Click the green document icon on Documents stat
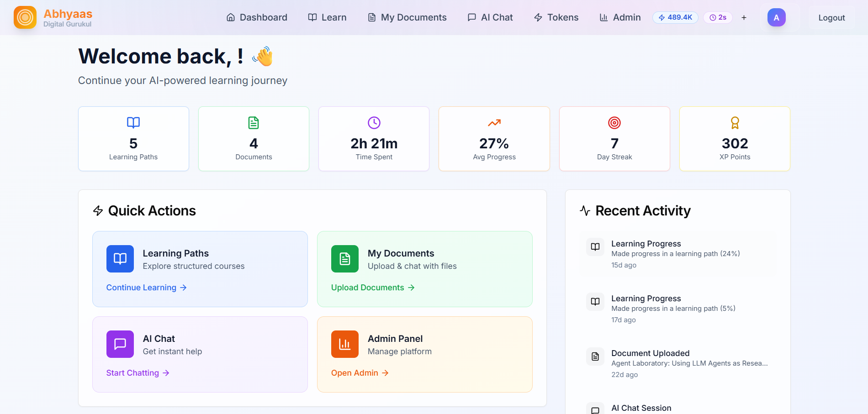 (254, 123)
